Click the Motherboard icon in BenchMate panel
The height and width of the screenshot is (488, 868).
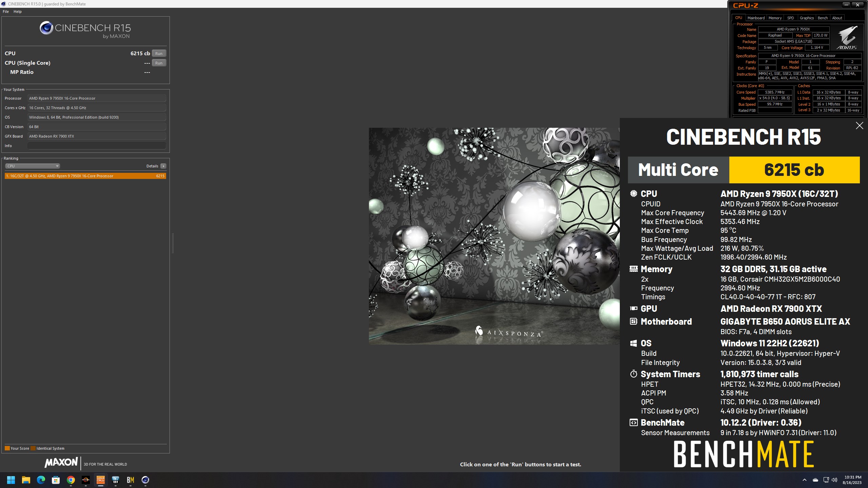click(x=633, y=321)
